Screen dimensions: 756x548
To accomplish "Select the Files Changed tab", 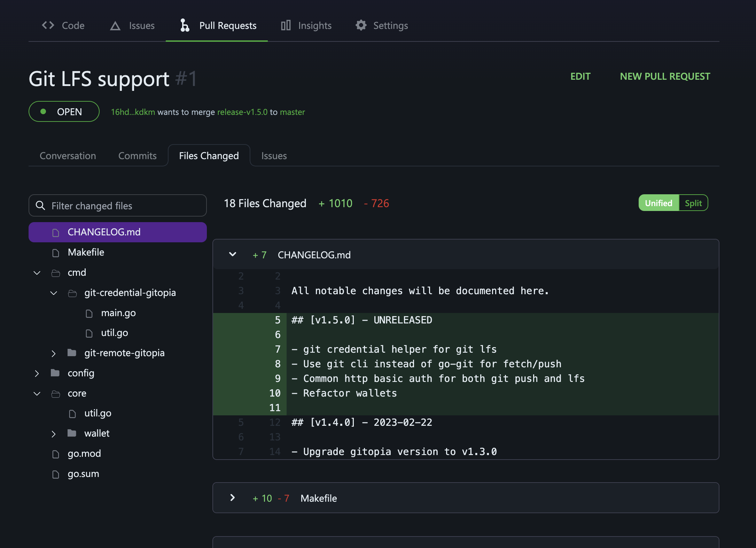I will (x=209, y=156).
